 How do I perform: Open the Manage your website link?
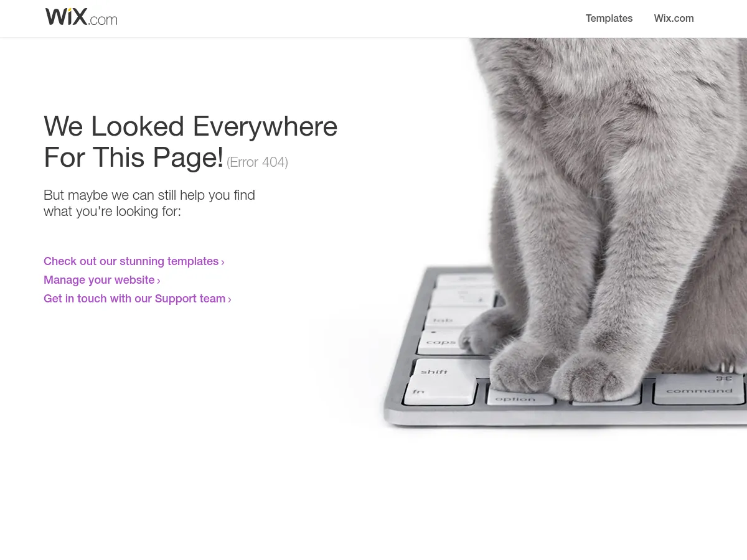99,280
